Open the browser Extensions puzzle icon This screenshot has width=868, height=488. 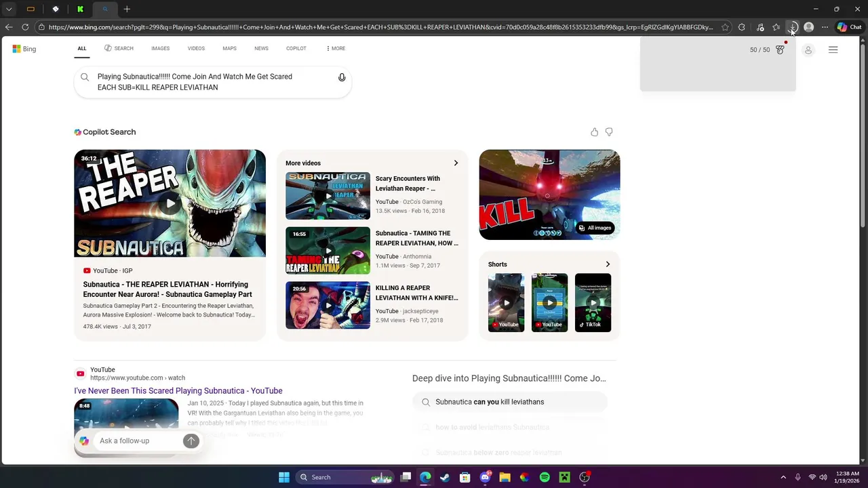(741, 27)
